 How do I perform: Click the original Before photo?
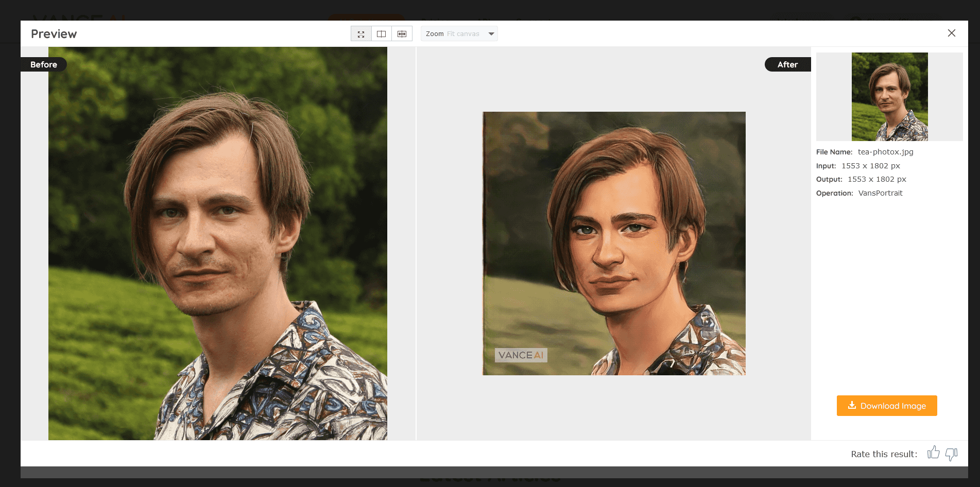pos(217,243)
